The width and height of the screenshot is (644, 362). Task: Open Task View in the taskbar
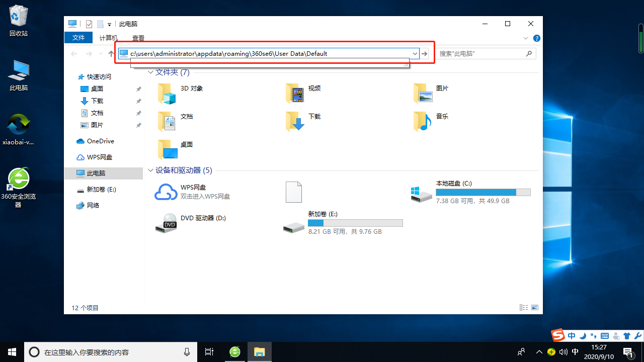point(210,352)
